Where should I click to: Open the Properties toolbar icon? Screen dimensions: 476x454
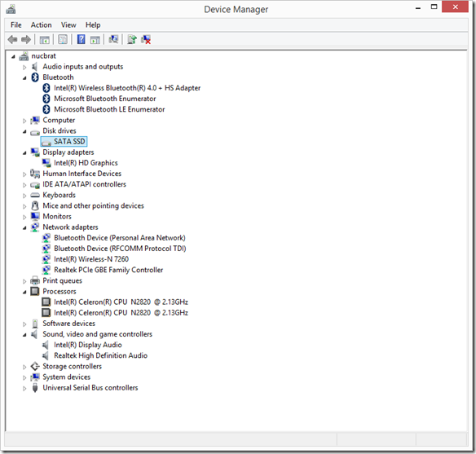[63, 39]
